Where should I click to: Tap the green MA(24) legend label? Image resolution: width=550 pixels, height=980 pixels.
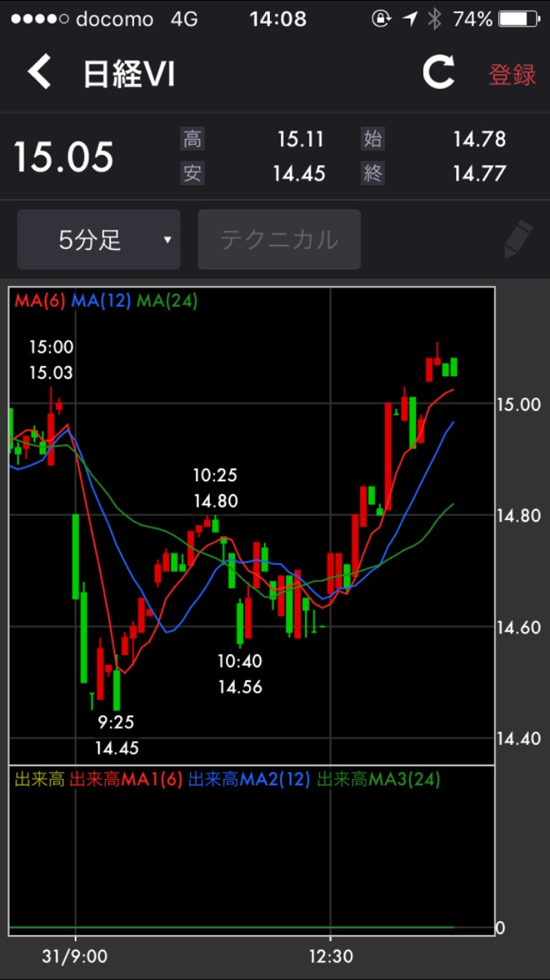point(167,301)
